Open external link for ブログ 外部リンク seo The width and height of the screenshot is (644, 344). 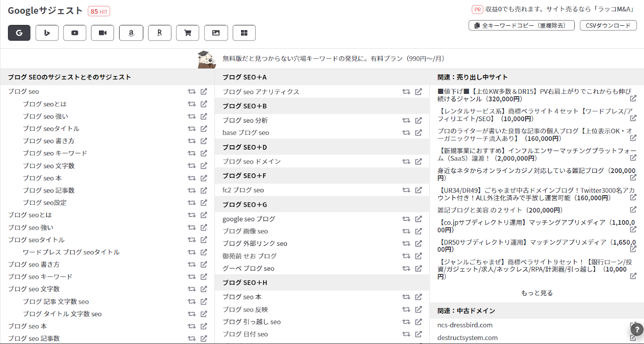[x=419, y=243]
